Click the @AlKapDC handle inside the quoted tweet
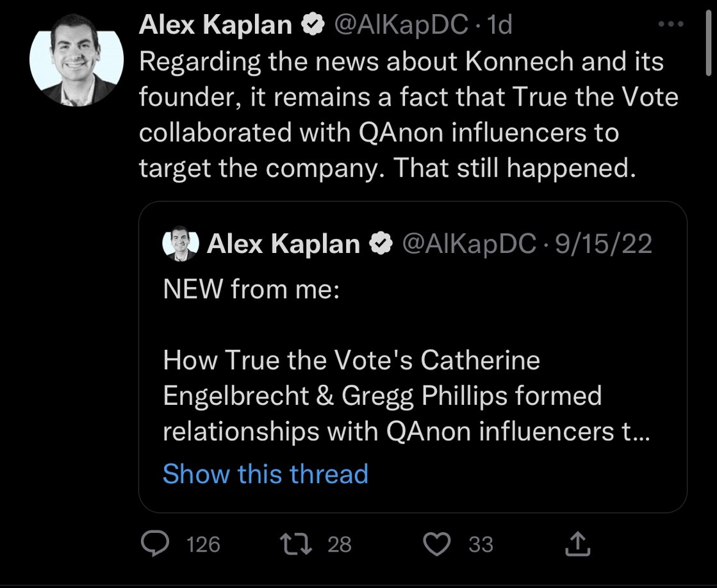Screen dimensions: 717x588 [x=468, y=244]
